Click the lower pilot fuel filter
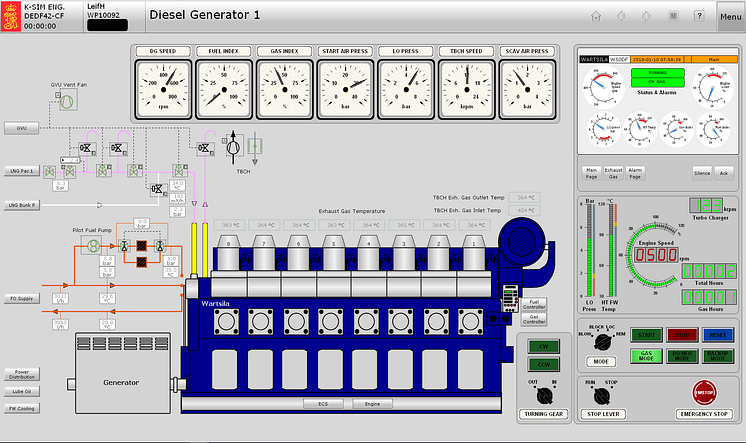Viewport: 746px width, 443px height. tap(141, 261)
